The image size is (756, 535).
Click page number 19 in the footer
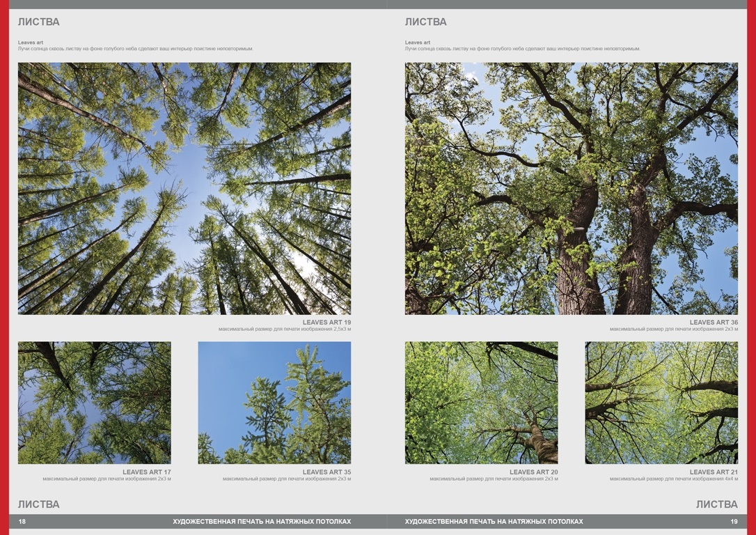pos(734,522)
